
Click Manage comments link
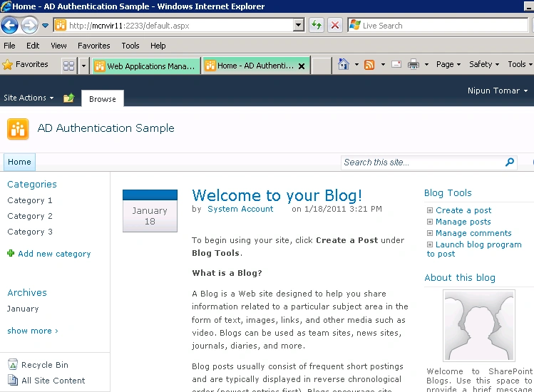click(473, 233)
